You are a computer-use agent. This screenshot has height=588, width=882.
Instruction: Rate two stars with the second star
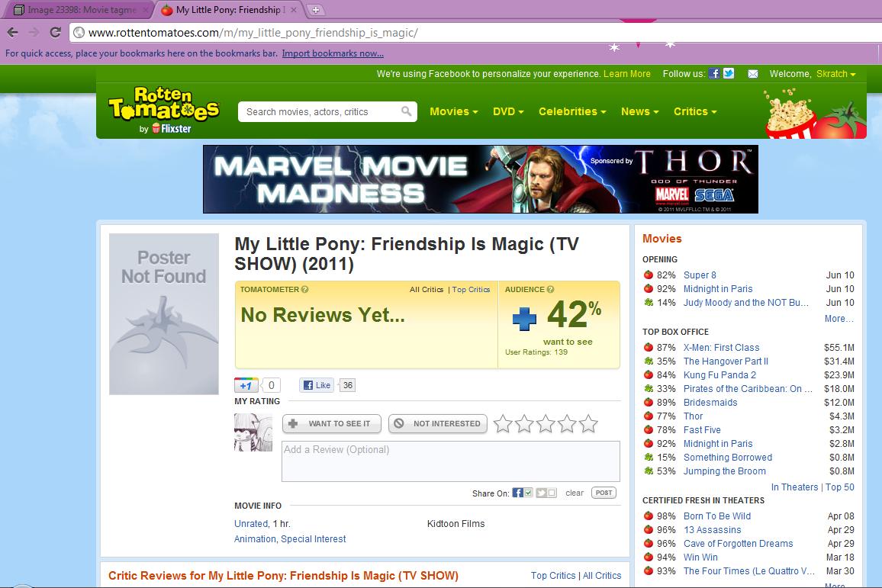(x=524, y=423)
